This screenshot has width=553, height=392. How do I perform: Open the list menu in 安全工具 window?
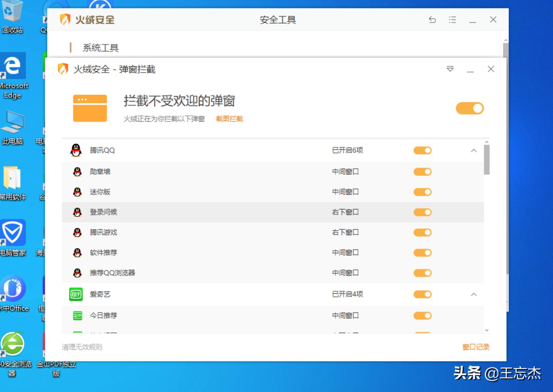(452, 20)
